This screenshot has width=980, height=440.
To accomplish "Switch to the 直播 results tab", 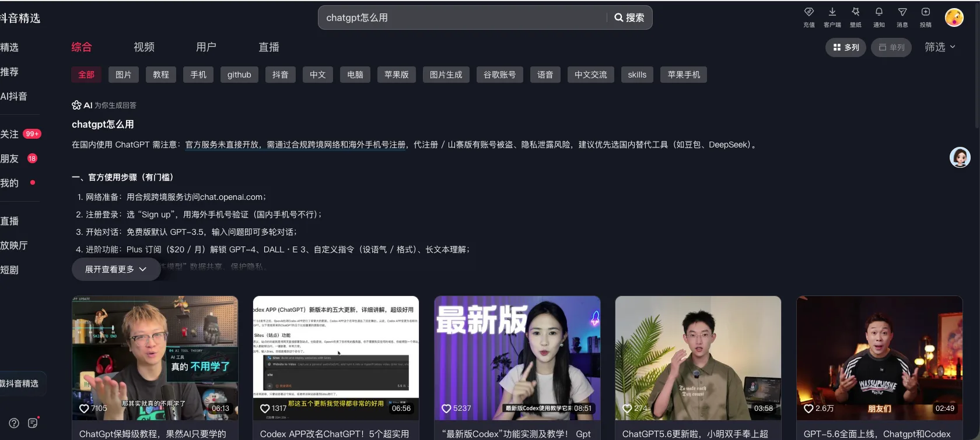I will [x=269, y=47].
